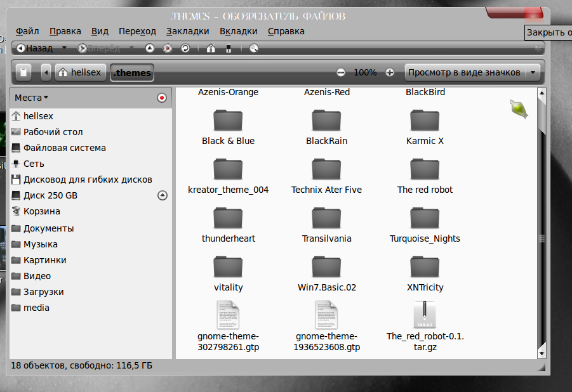Open the Картинки bookmark

(91, 260)
